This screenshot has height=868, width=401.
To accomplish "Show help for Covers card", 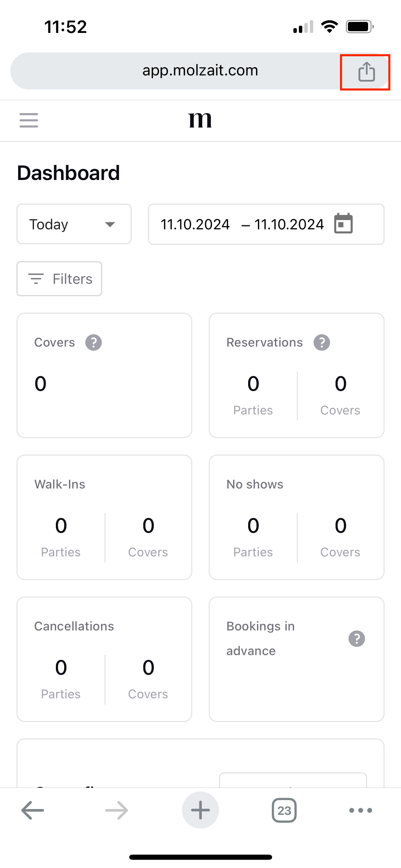I will [94, 342].
